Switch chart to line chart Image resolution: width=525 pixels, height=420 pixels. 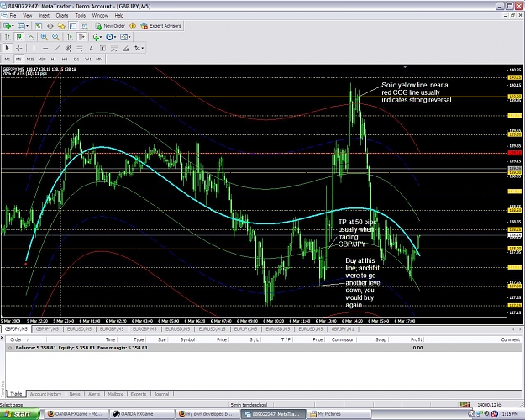click(31, 37)
